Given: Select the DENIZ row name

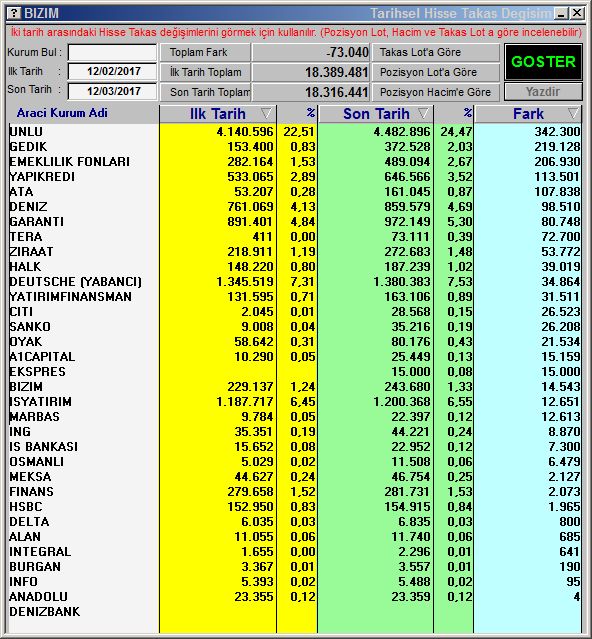Looking at the screenshot, I should click(28, 207).
